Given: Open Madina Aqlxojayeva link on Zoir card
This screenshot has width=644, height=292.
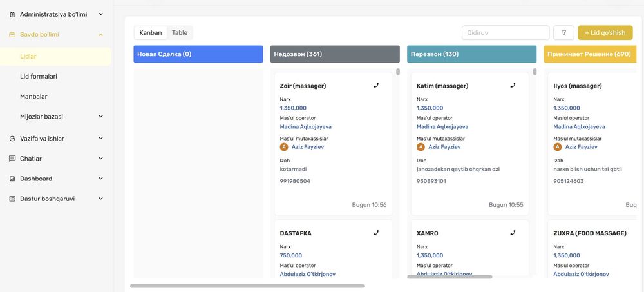Looking at the screenshot, I should point(306,127).
